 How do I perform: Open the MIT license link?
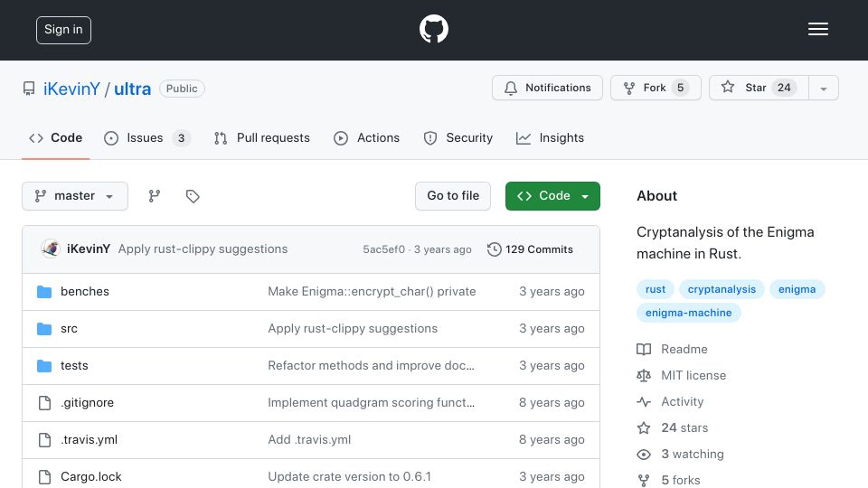pos(682,376)
